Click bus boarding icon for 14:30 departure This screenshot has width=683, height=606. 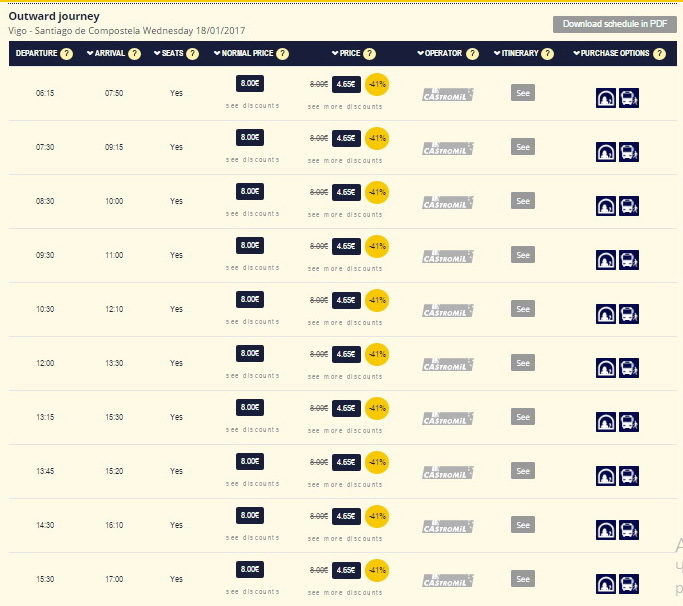click(629, 530)
